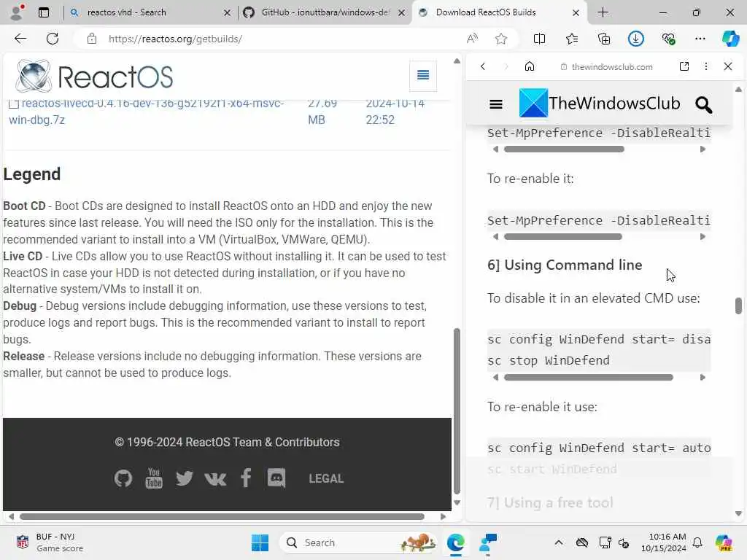The height and width of the screenshot is (560, 747).
Task: Open Copilot preview icon in taskbar
Action: pos(724,542)
